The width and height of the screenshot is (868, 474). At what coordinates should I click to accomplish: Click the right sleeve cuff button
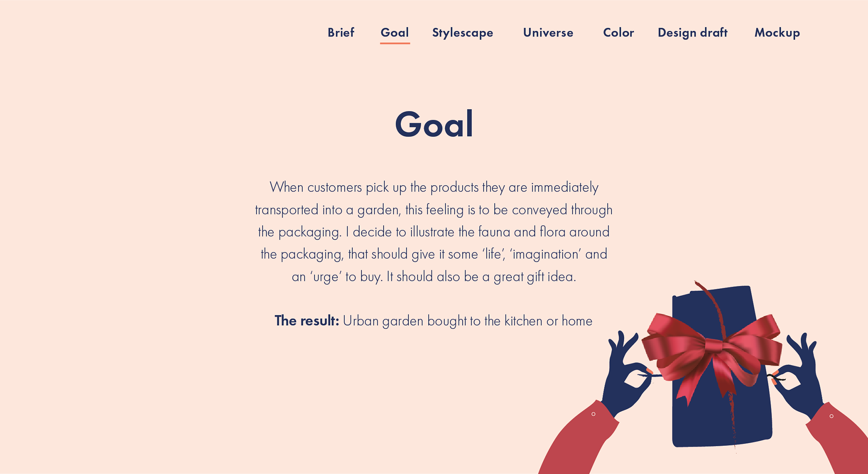(x=831, y=416)
